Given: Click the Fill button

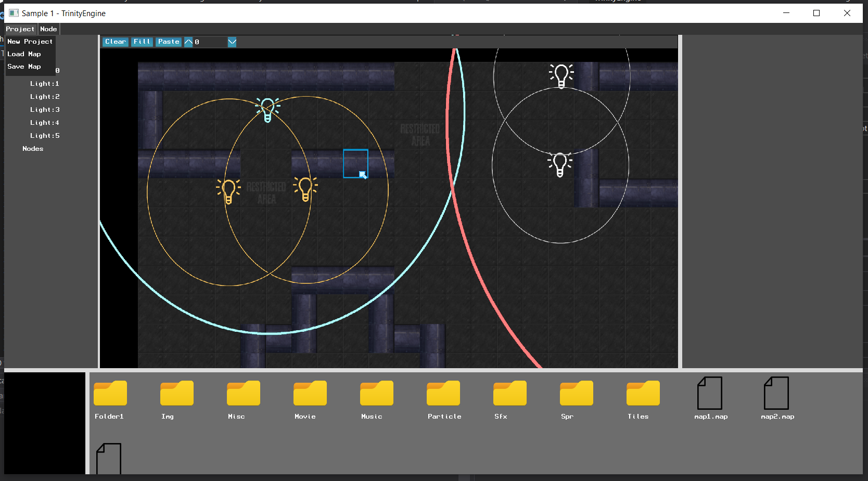Looking at the screenshot, I should (x=142, y=42).
